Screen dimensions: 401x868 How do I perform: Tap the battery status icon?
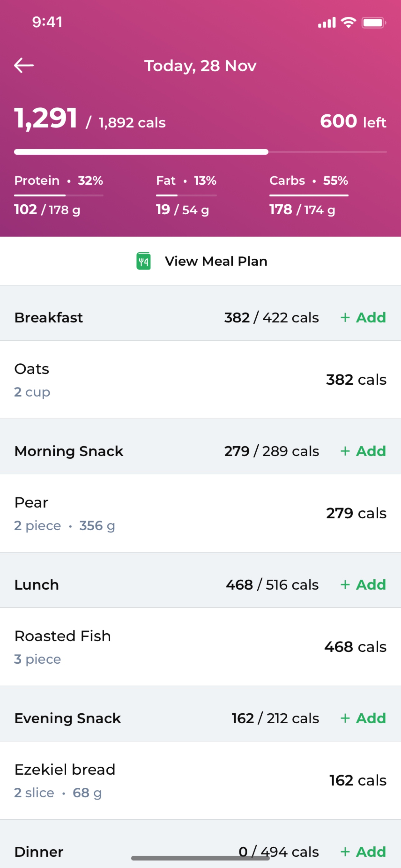click(374, 22)
